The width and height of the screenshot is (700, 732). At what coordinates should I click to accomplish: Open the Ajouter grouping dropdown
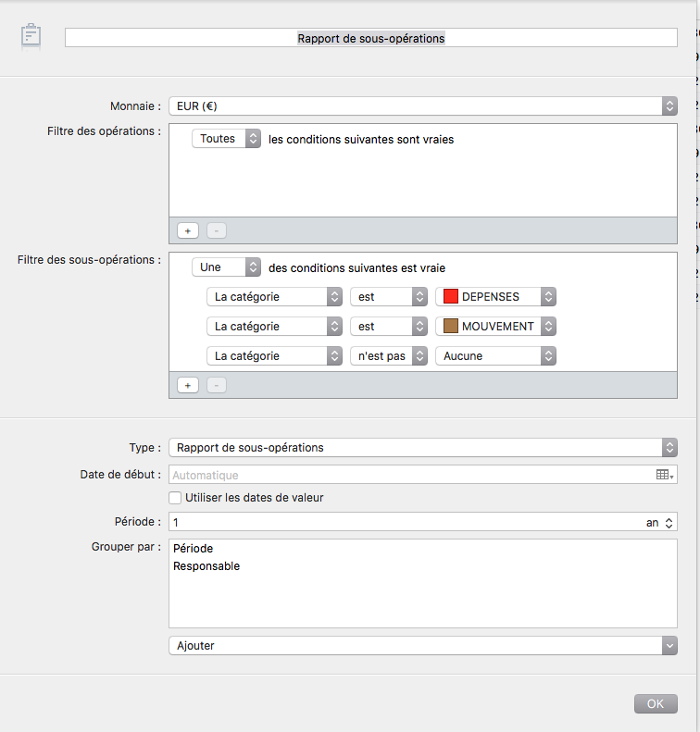422,646
